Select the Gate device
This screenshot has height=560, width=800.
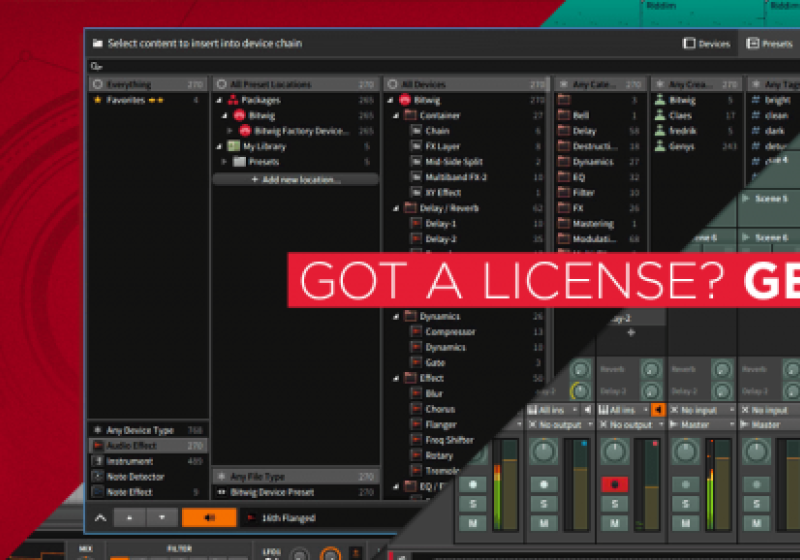pyautogui.click(x=435, y=363)
